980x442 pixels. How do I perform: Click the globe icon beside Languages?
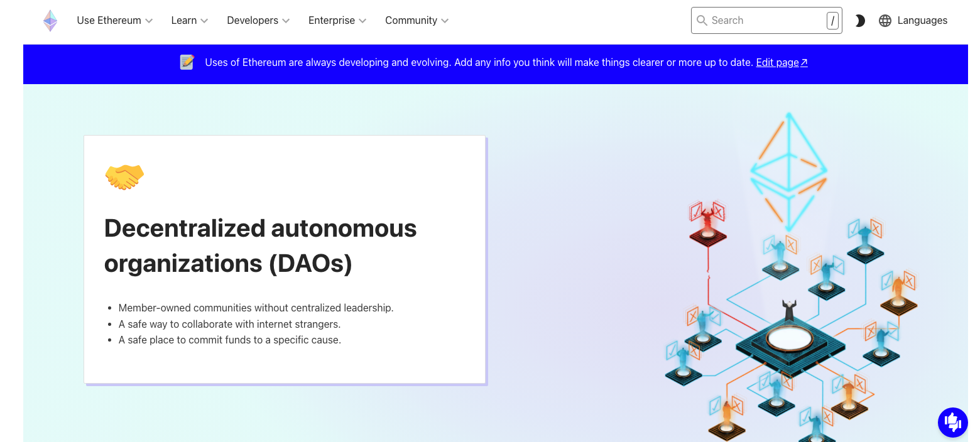885,21
